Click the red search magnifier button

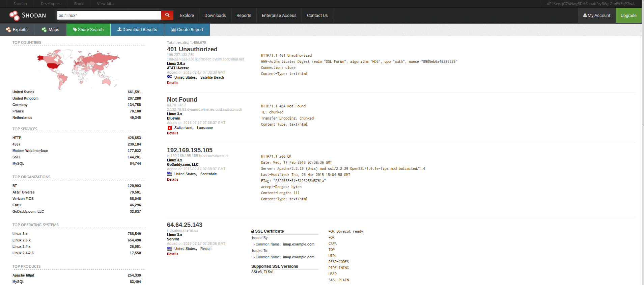coord(167,15)
